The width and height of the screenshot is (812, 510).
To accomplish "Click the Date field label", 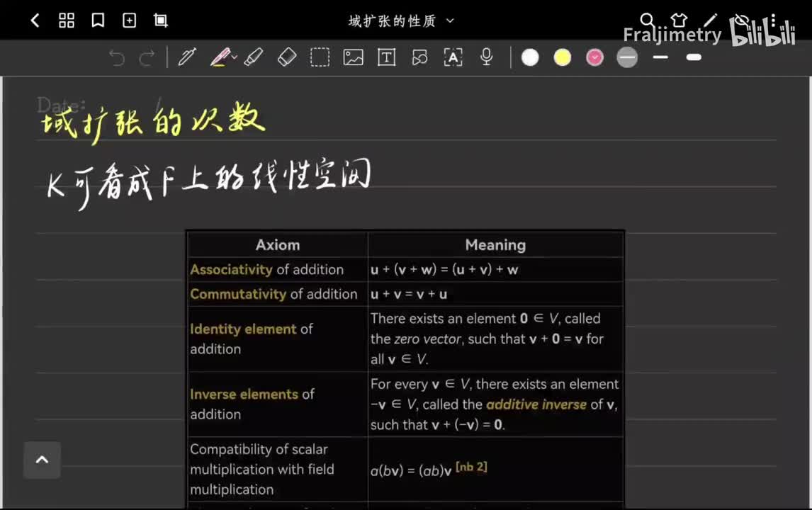I will click(x=61, y=105).
